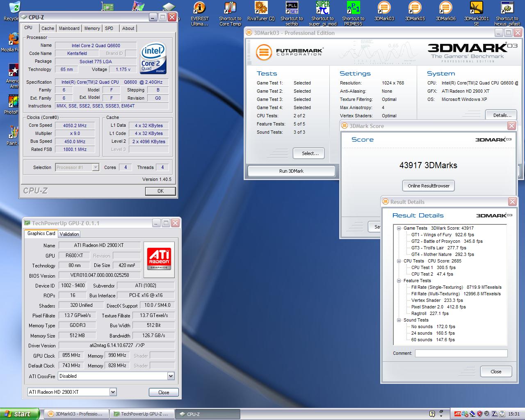Image resolution: width=525 pixels, height=420 pixels.
Task: Collapse the Game Tests tree node
Action: coord(399,228)
